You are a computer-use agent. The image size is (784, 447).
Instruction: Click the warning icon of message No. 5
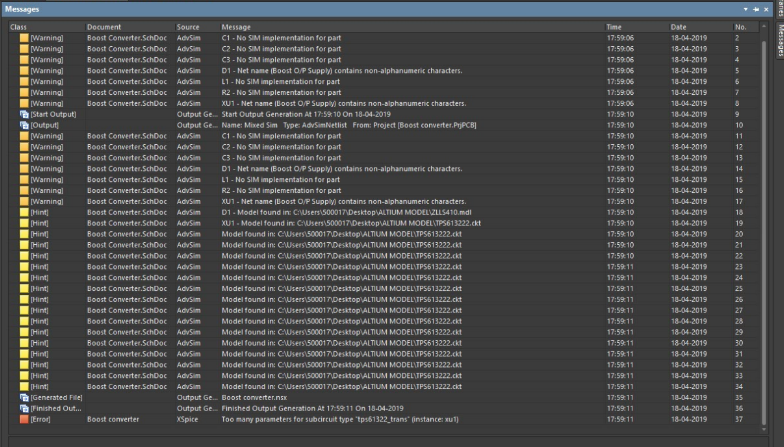tap(24, 70)
